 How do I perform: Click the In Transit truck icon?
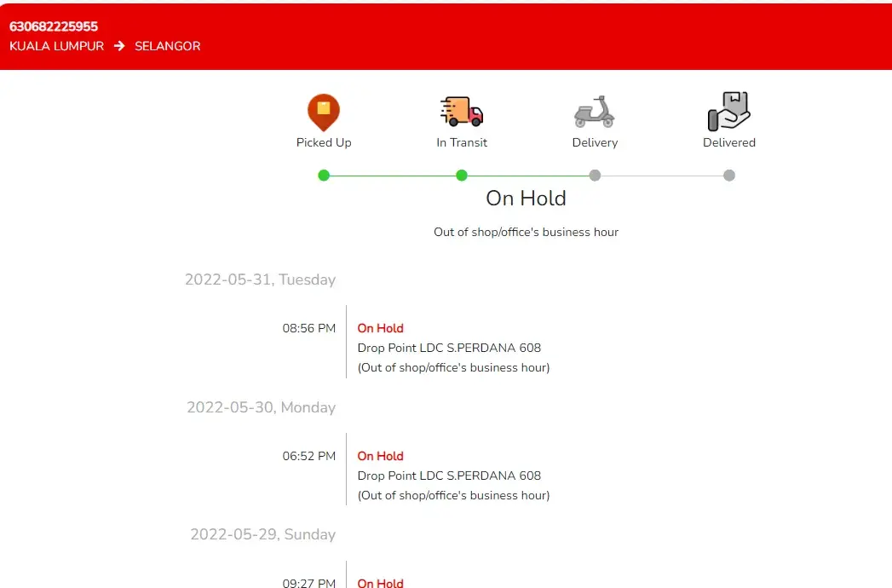[x=462, y=112]
